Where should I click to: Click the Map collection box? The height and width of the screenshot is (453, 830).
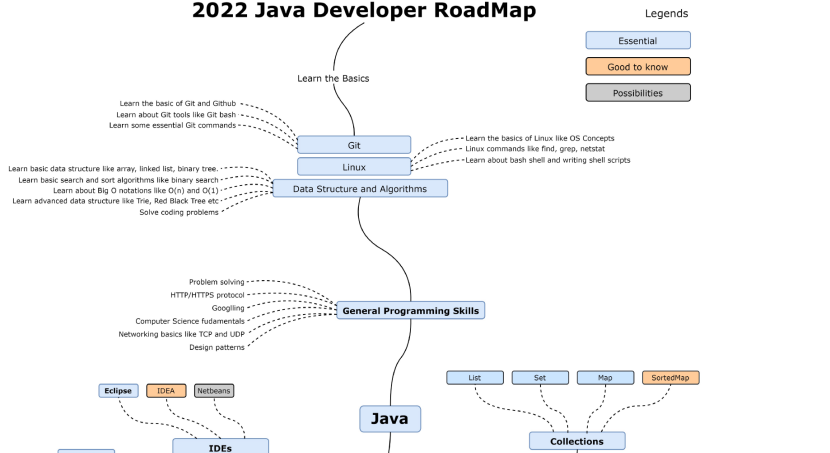pyautogui.click(x=605, y=378)
